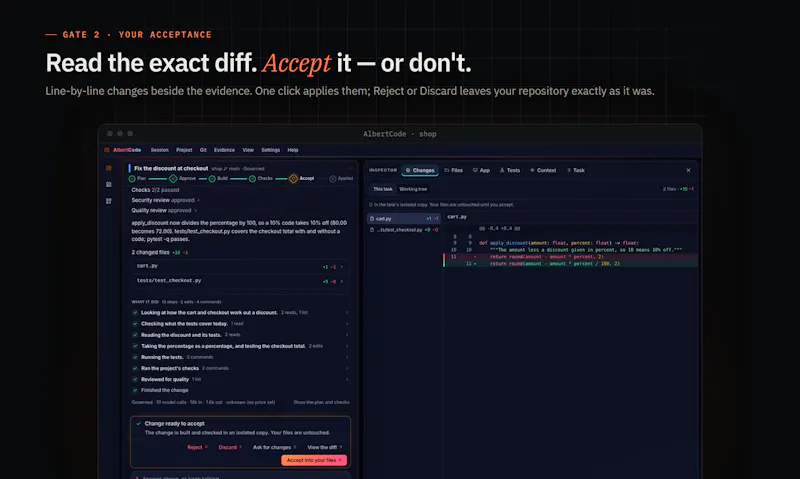The height and width of the screenshot is (479, 800).
Task: Click added diff line with 'percent / 100'
Action: pos(570,264)
